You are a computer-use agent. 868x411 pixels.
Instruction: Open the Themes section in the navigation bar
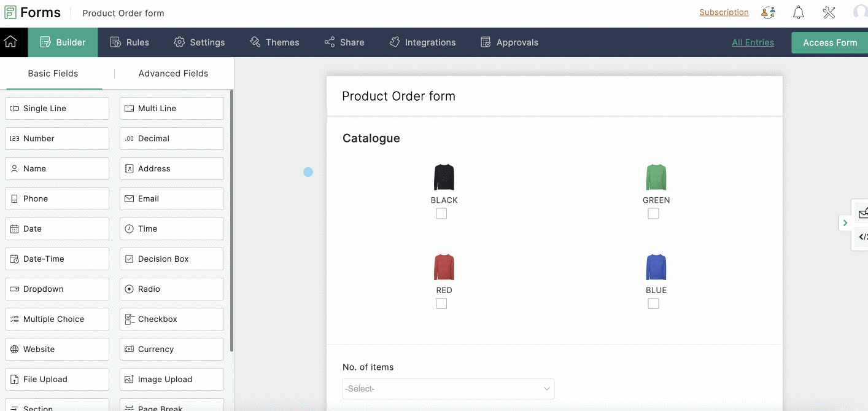click(x=274, y=42)
